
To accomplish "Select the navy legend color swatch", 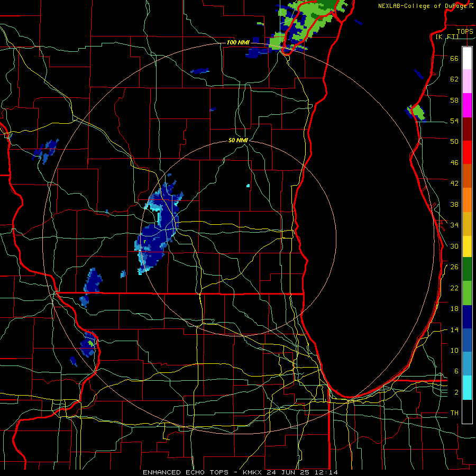I will pos(467,317).
